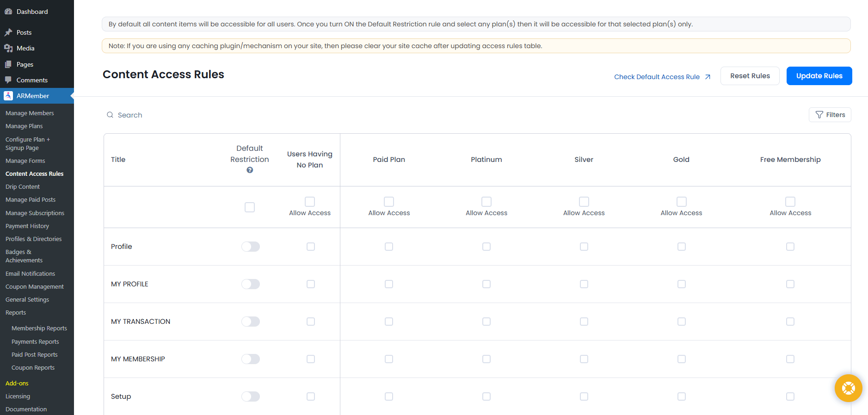This screenshot has height=415, width=868.
Task: Click Default Restriction help question icon
Action: point(250,170)
